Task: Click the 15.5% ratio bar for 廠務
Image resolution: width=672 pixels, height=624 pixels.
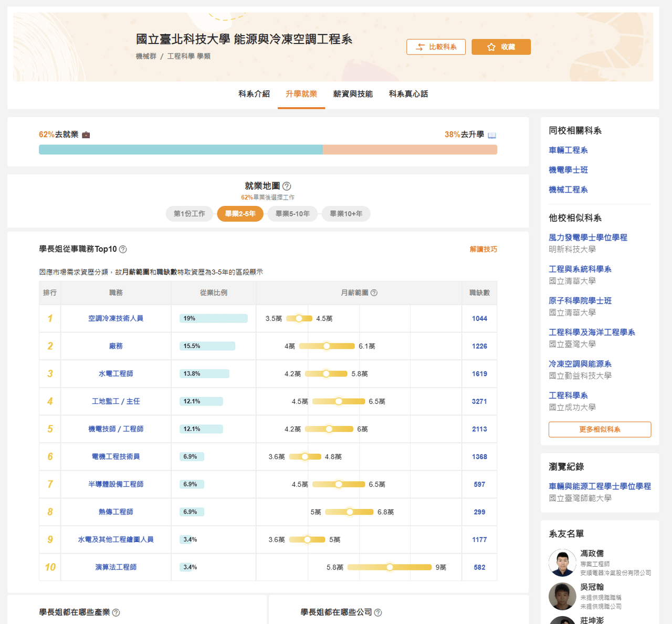Action: pos(207,346)
